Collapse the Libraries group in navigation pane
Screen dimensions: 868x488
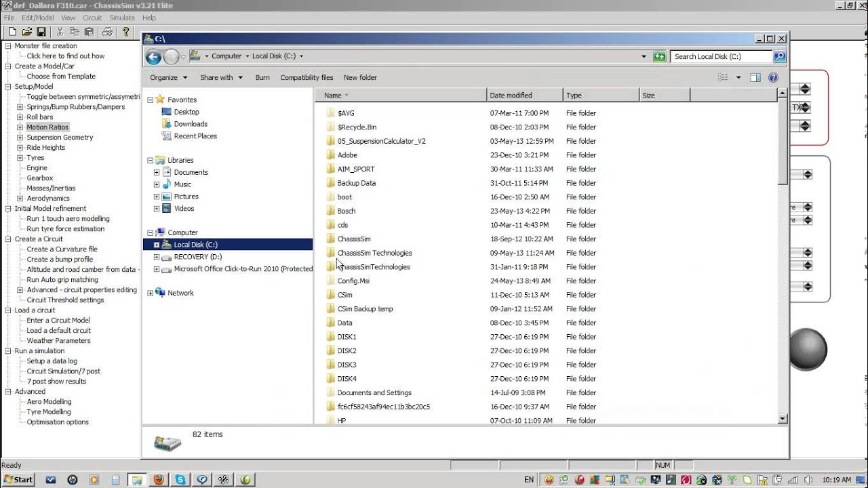[x=150, y=160]
